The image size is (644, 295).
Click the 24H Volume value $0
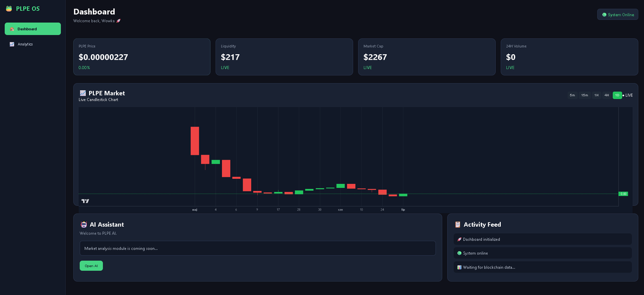(x=511, y=57)
